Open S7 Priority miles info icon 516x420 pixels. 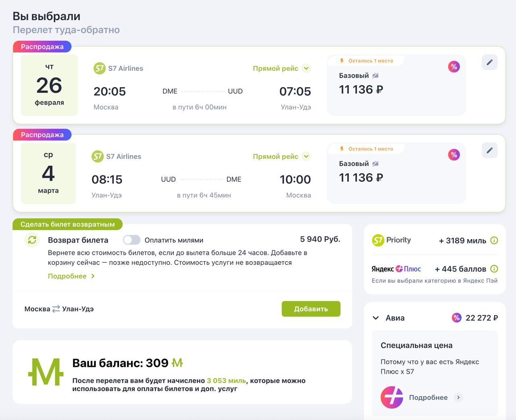pyautogui.click(x=494, y=241)
